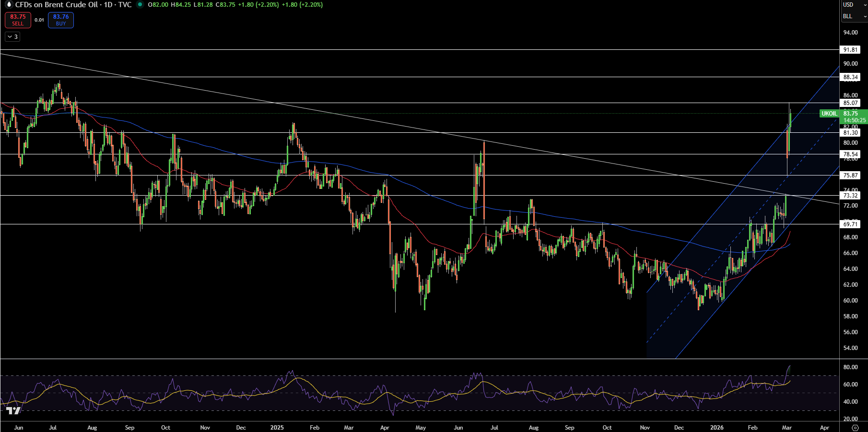Open chart settings hexagon gear icon

[855, 427]
